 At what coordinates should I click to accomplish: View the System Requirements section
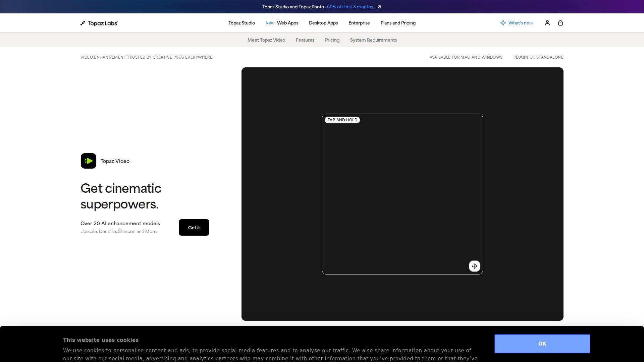pyautogui.click(x=373, y=40)
